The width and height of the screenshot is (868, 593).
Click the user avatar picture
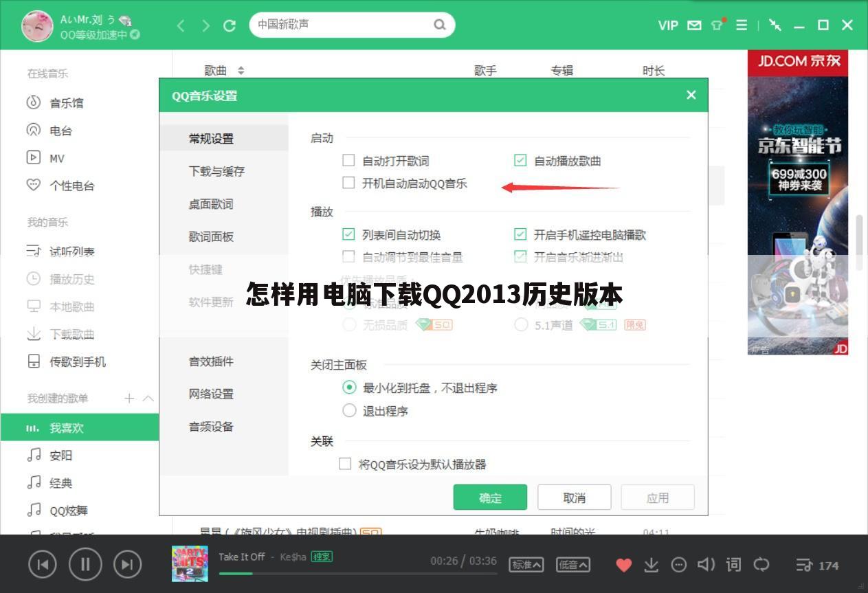pyautogui.click(x=37, y=25)
